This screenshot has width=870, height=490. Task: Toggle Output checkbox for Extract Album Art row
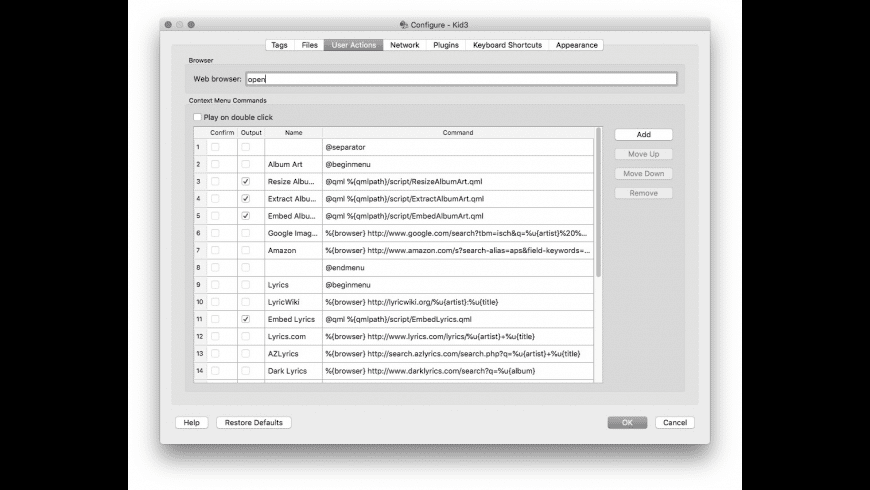(245, 199)
